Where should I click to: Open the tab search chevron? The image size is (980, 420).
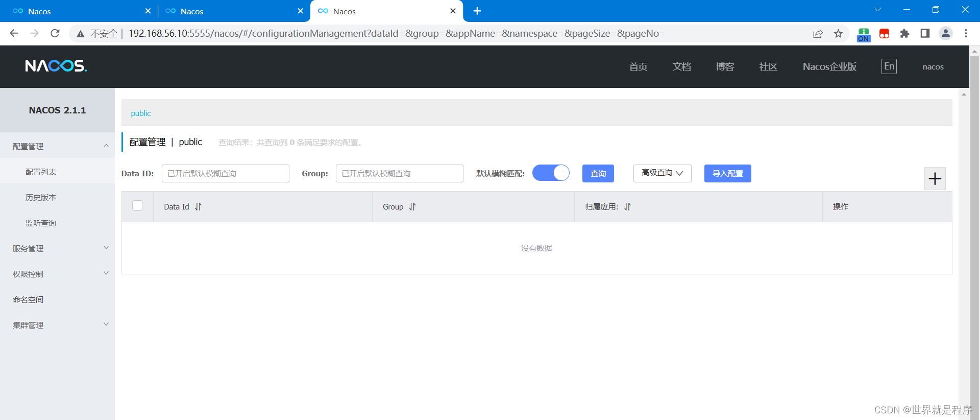tap(877, 10)
